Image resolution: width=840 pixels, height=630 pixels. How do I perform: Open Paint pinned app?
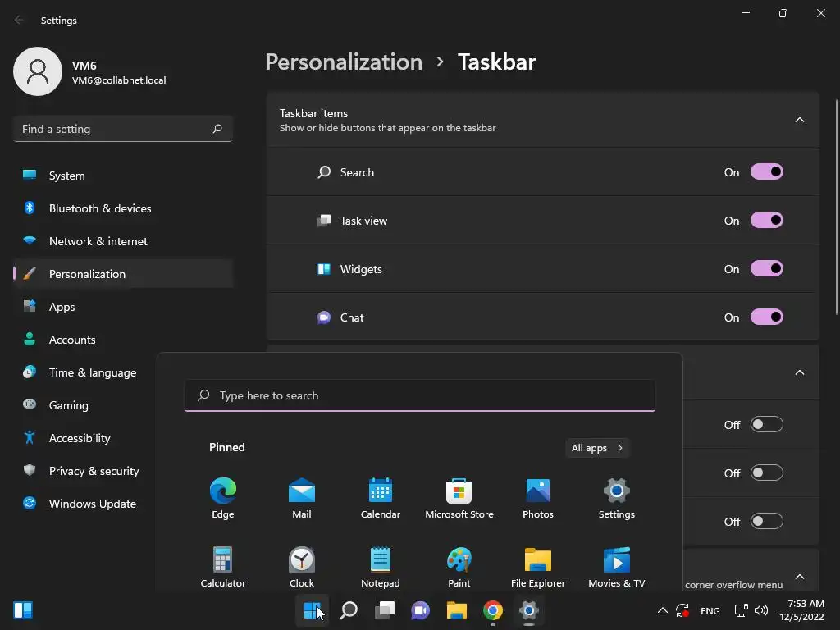tap(459, 568)
